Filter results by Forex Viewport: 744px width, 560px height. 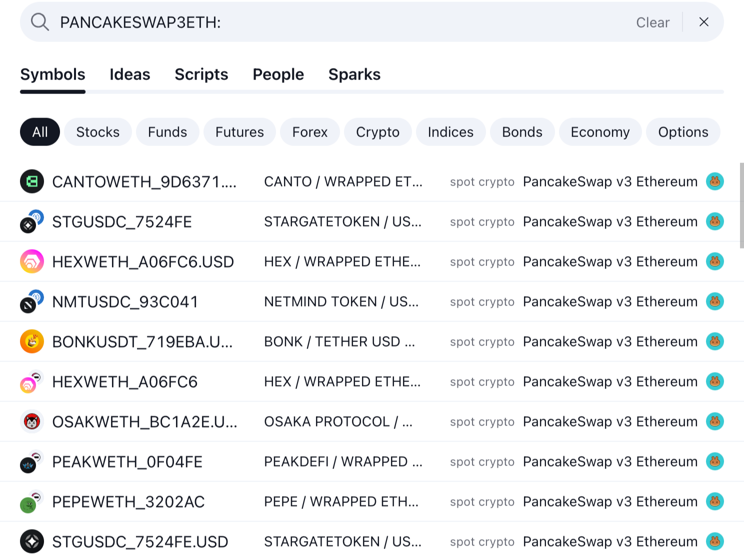click(x=310, y=132)
